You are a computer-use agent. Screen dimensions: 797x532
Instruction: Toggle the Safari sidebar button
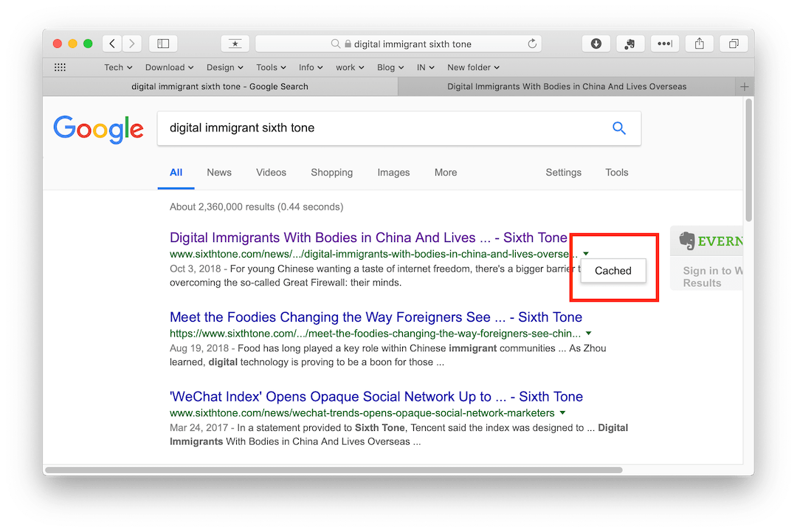tap(163, 44)
